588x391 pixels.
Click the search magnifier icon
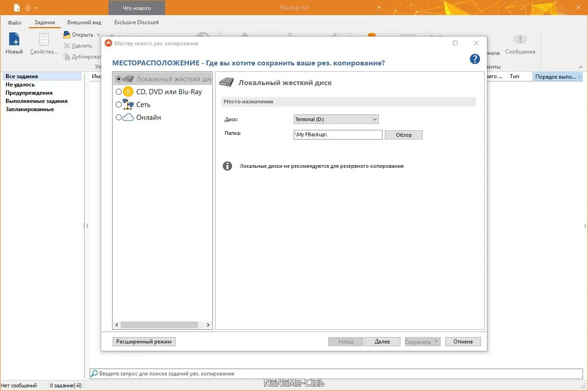tap(94, 374)
